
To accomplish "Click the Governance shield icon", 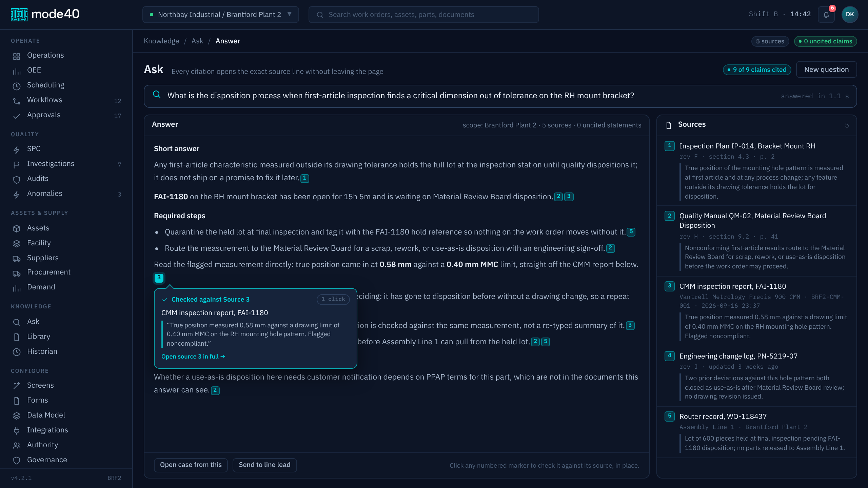I will point(16,461).
